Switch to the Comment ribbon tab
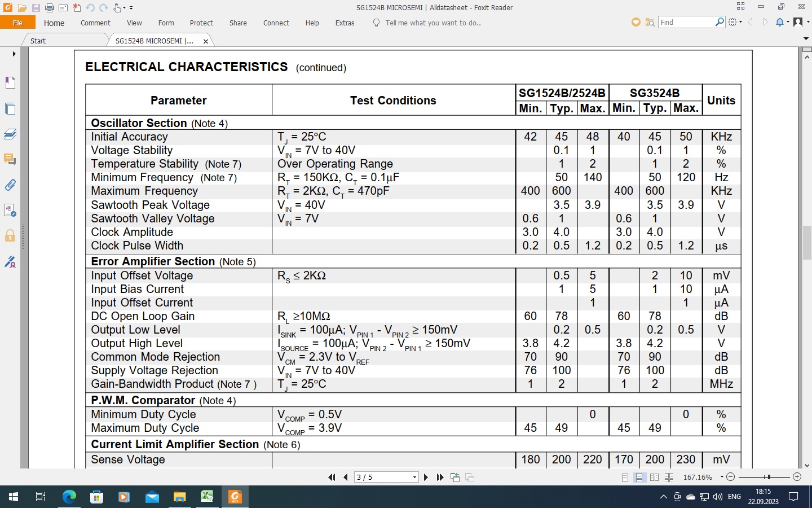The height and width of the screenshot is (508, 812). click(95, 23)
